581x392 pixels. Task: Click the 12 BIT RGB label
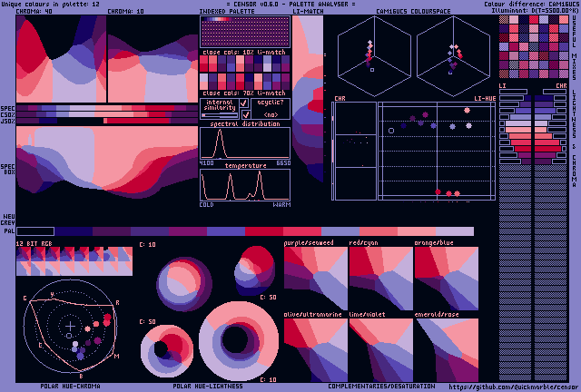coord(34,244)
